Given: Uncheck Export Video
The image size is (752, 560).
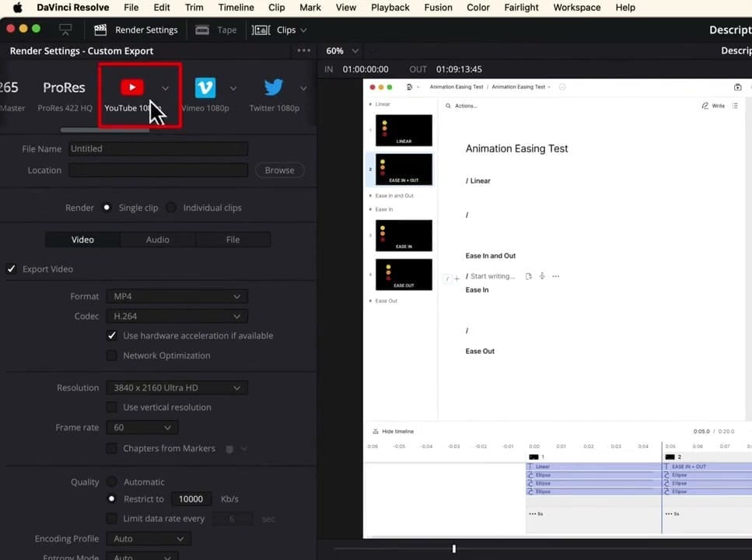Looking at the screenshot, I should click(x=11, y=268).
